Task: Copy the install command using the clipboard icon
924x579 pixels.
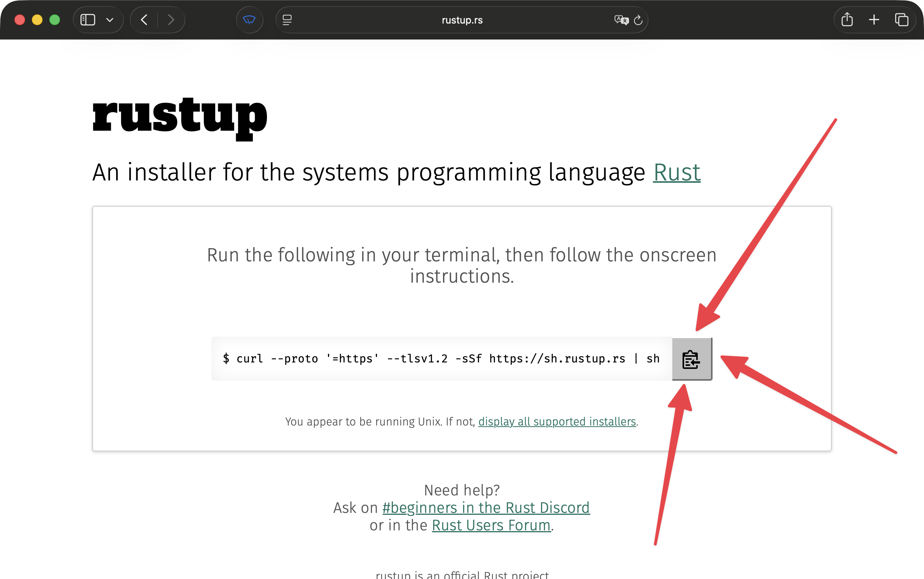Action: (692, 358)
